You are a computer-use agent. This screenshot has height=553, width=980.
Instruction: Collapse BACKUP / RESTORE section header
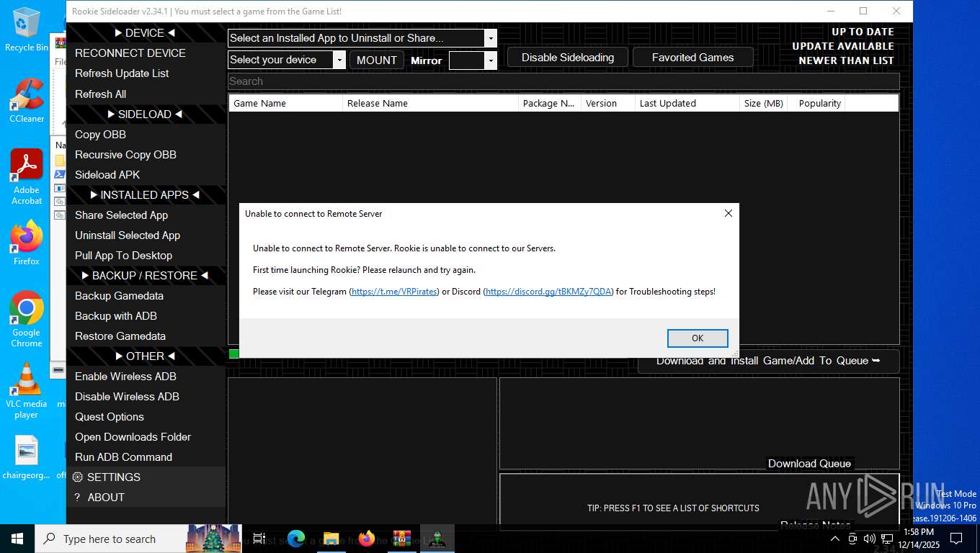pyautogui.click(x=146, y=275)
